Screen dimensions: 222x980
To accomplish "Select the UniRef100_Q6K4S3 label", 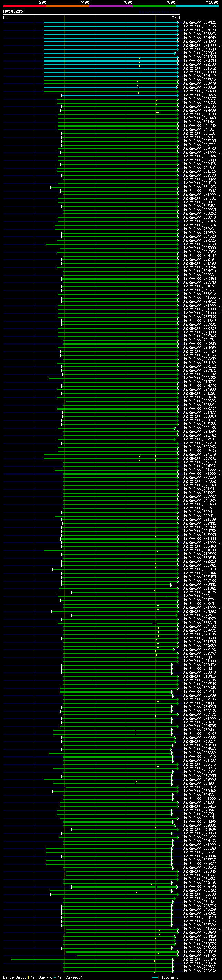I will (199, 504).
